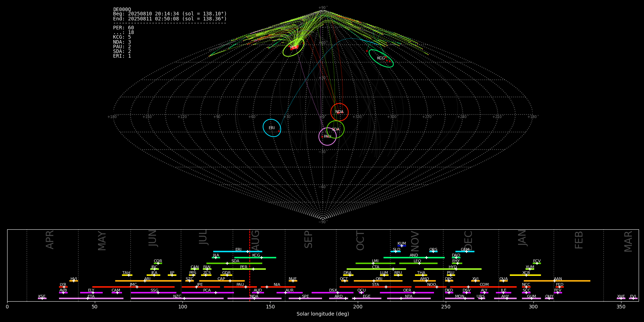Screen dimensions: 644x322
Task: Click the −60 latitude label on the map
Action: [322, 187]
